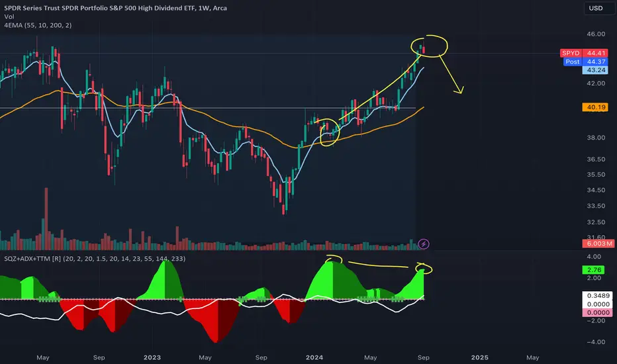Open the SQZ+ADX+TTM [R] indicator legend
Screen dimensions: 617x364
(x=95, y=259)
